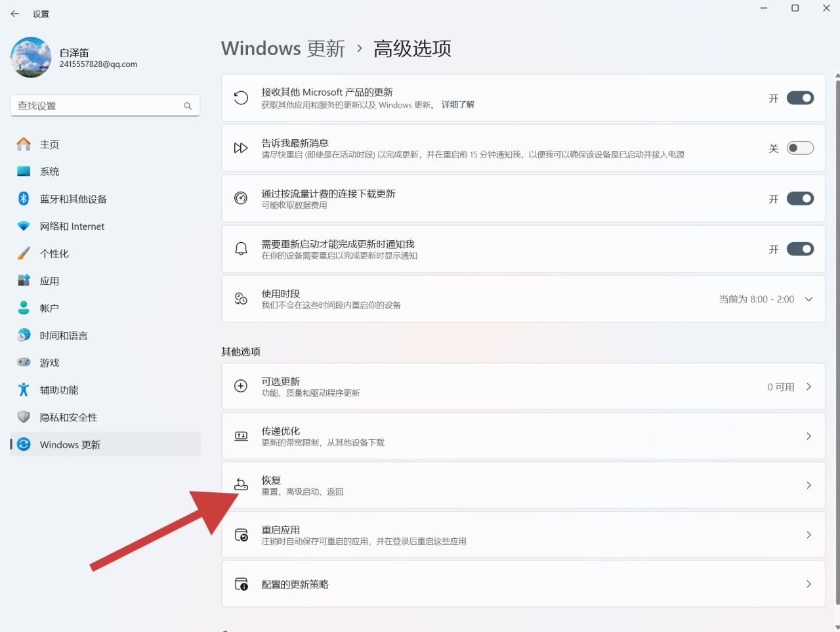Enable the 告诉我最新消息 toggle

[800, 148]
